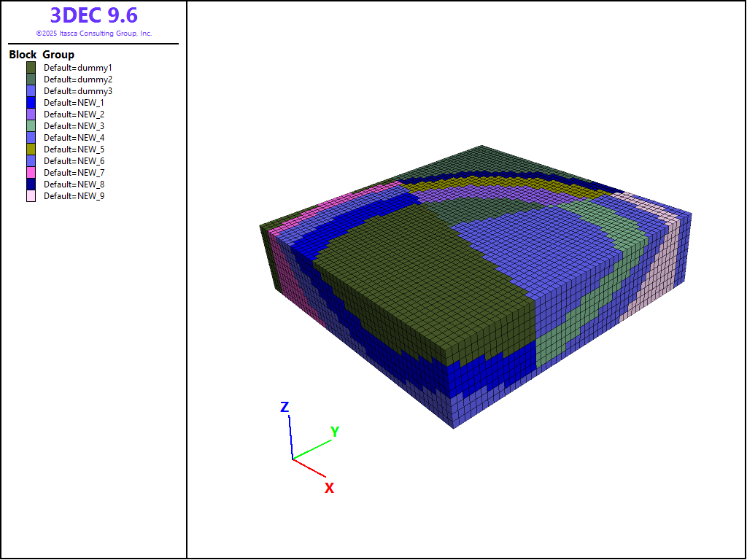Click the NEW_5 olive-yellow legend swatch
Screen dimensions: 747x560
click(31, 149)
